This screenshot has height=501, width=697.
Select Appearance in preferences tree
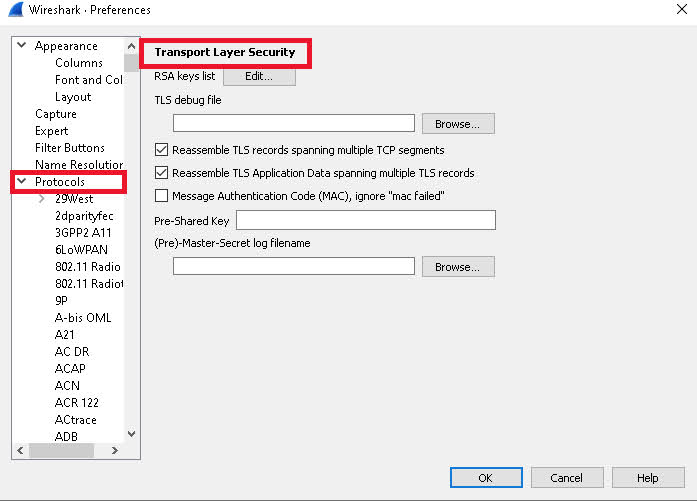pyautogui.click(x=66, y=46)
